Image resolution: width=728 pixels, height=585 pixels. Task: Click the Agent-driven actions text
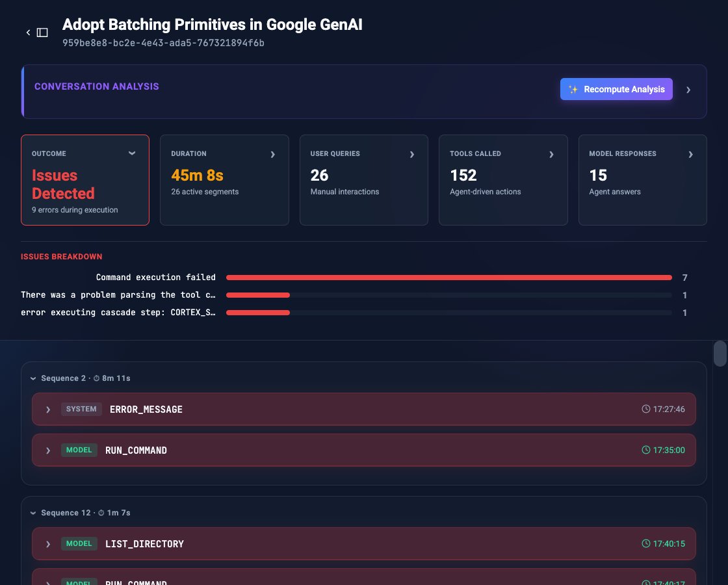click(485, 192)
